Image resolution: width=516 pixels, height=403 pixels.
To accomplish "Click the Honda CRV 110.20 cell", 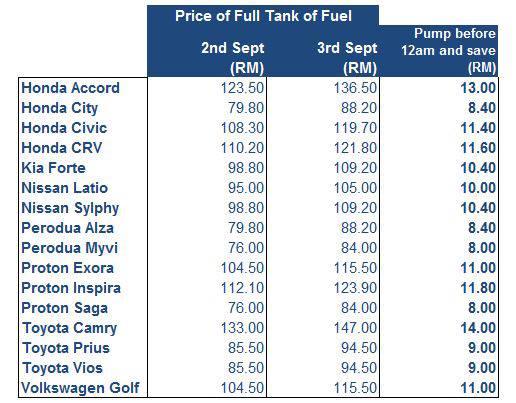I will (242, 148).
